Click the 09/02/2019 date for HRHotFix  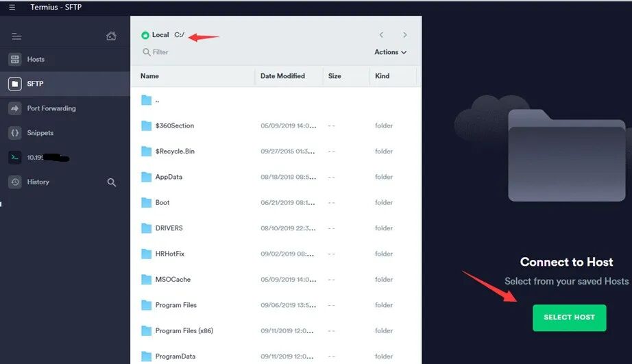pyautogui.click(x=287, y=254)
